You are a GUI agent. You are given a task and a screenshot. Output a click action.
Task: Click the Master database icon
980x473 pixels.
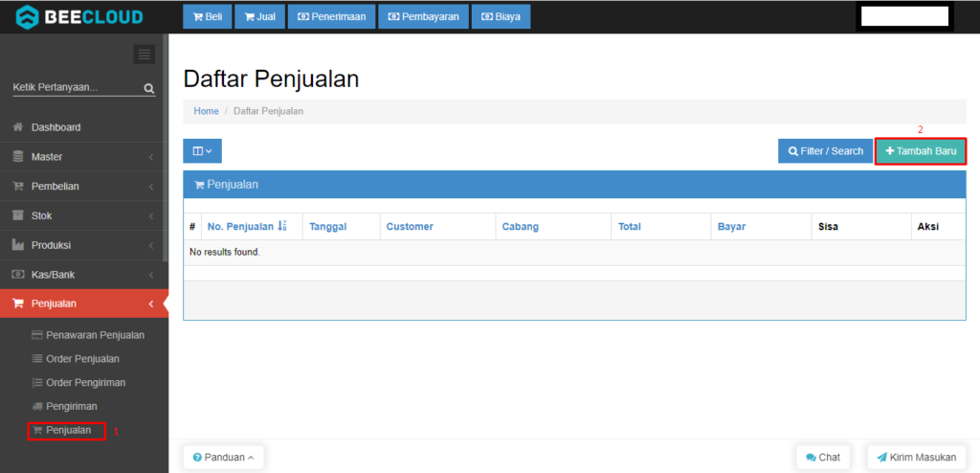point(18,156)
